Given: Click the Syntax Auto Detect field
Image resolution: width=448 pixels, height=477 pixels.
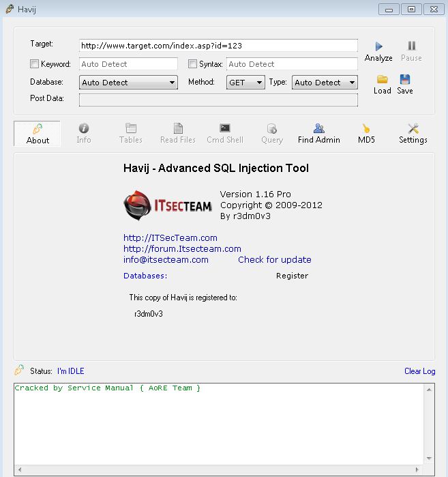Looking at the screenshot, I should click(x=292, y=64).
